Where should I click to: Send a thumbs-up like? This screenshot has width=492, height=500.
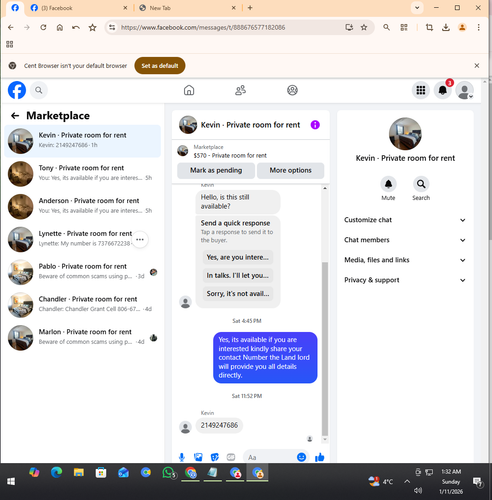(x=320, y=457)
